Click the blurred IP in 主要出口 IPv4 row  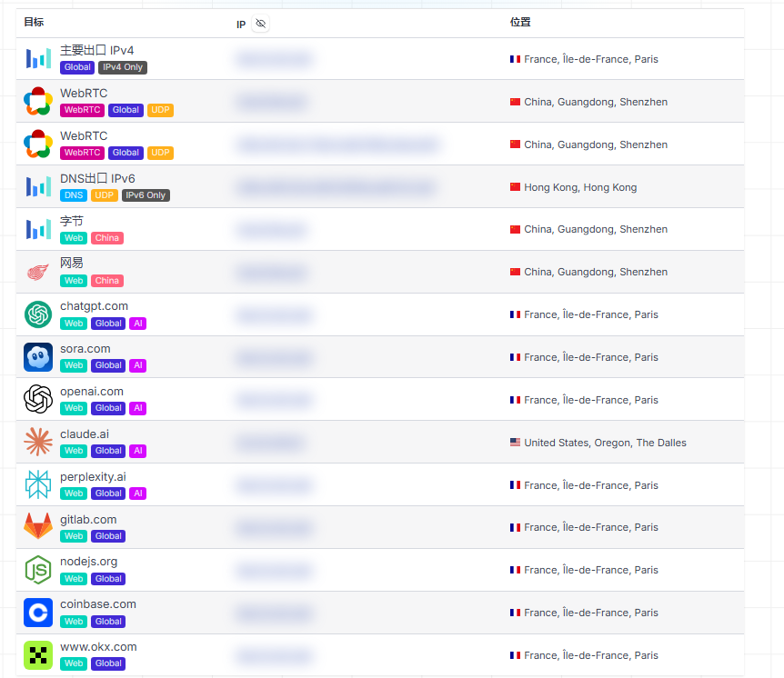click(x=274, y=59)
